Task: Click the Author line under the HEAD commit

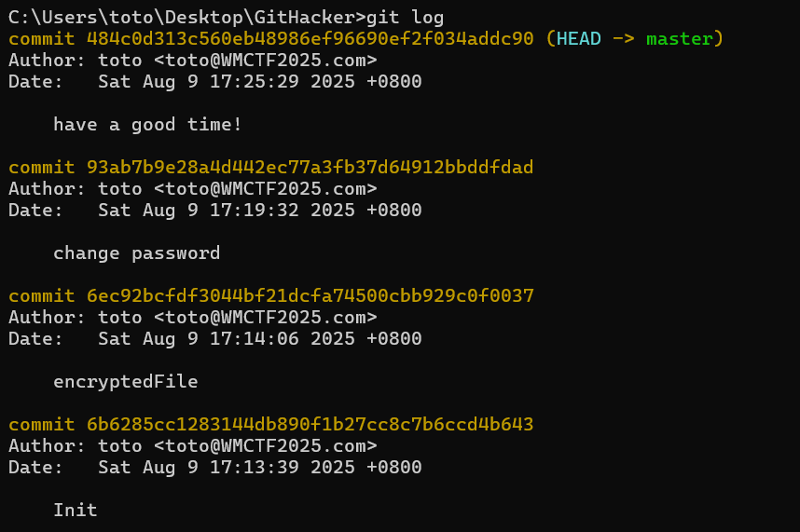Action: 192,61
